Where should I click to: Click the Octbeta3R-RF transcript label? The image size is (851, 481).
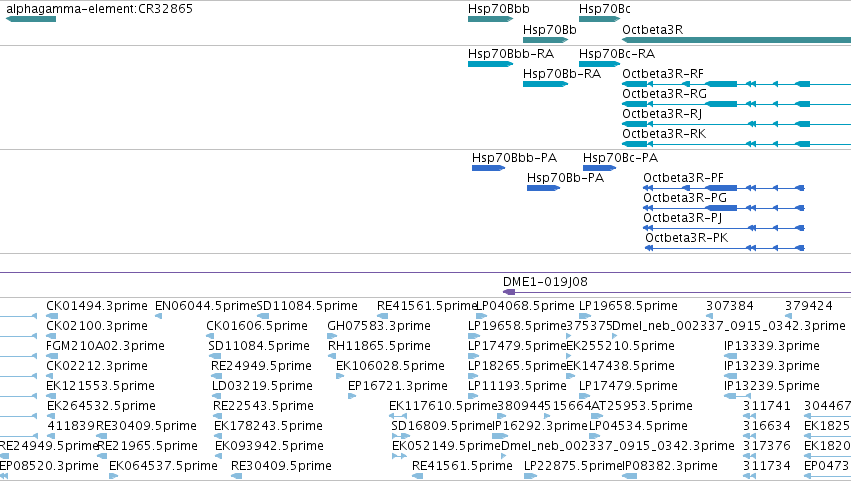tap(663, 74)
